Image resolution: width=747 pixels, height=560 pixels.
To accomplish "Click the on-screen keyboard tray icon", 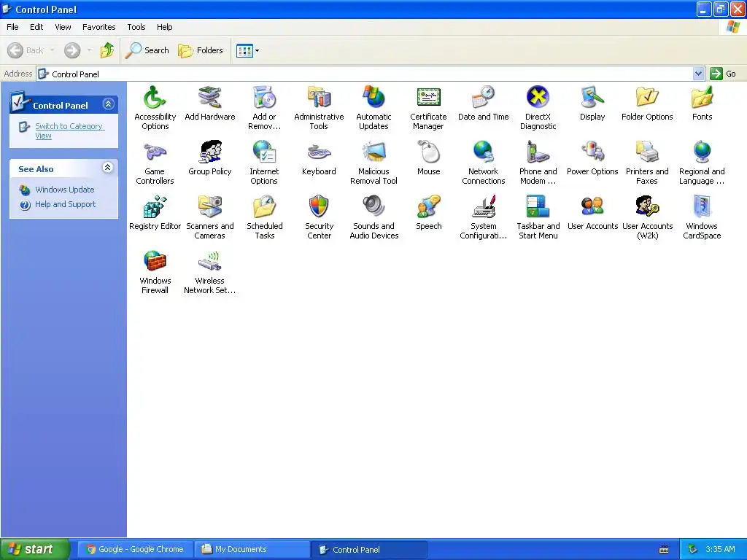I will click(664, 550).
